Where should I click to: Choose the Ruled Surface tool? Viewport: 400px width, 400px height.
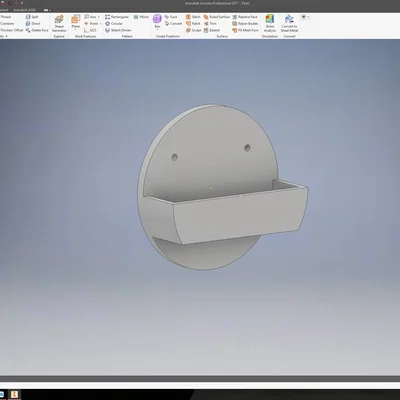pyautogui.click(x=217, y=17)
